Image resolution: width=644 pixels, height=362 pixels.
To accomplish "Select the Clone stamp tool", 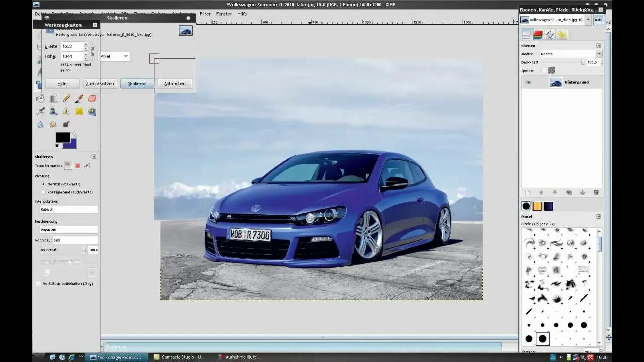I will [x=66, y=111].
